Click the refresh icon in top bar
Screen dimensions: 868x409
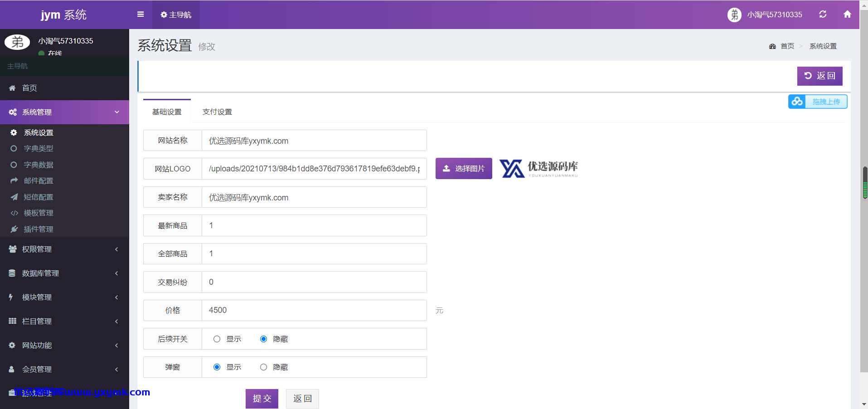823,15
